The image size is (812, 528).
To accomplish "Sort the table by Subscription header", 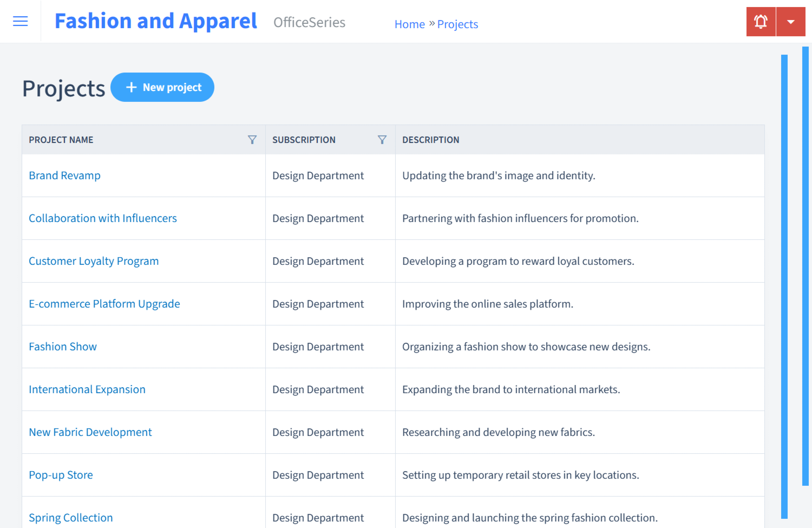I will click(x=304, y=139).
